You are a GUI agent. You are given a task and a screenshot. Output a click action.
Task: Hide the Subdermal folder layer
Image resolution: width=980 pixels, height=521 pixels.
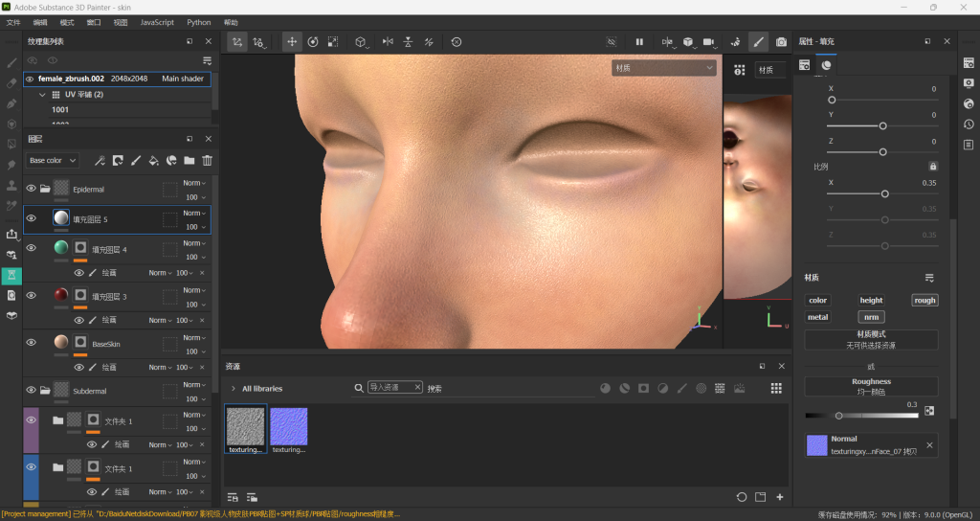tap(31, 390)
